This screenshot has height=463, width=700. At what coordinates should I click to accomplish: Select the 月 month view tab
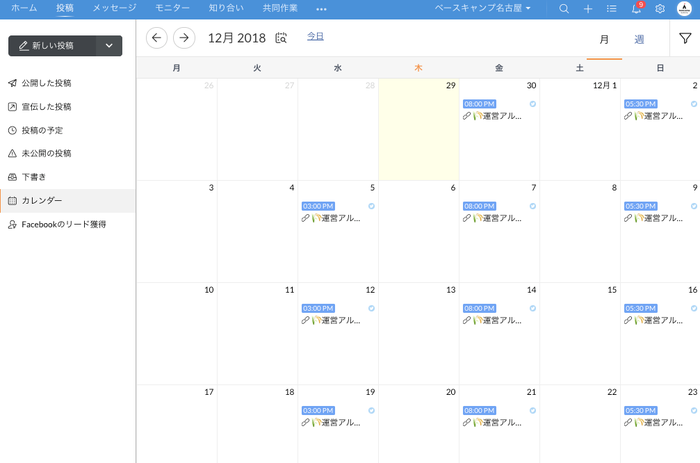point(604,39)
